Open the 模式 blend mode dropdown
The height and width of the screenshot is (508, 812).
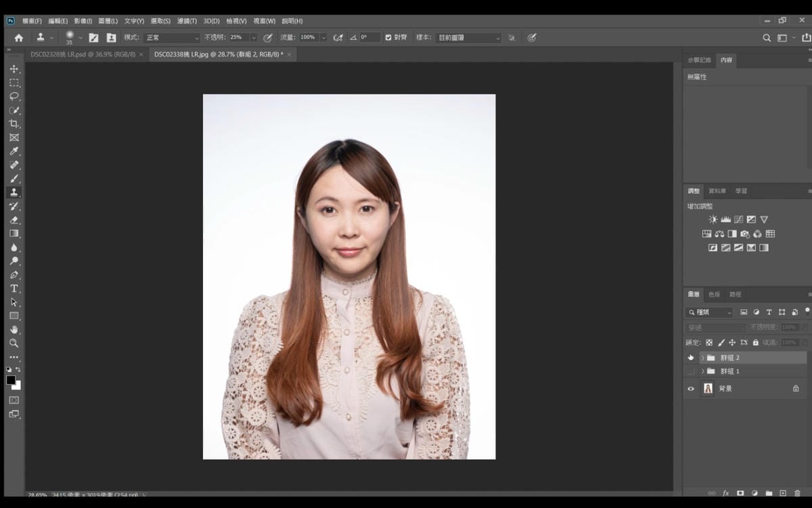[x=172, y=38]
